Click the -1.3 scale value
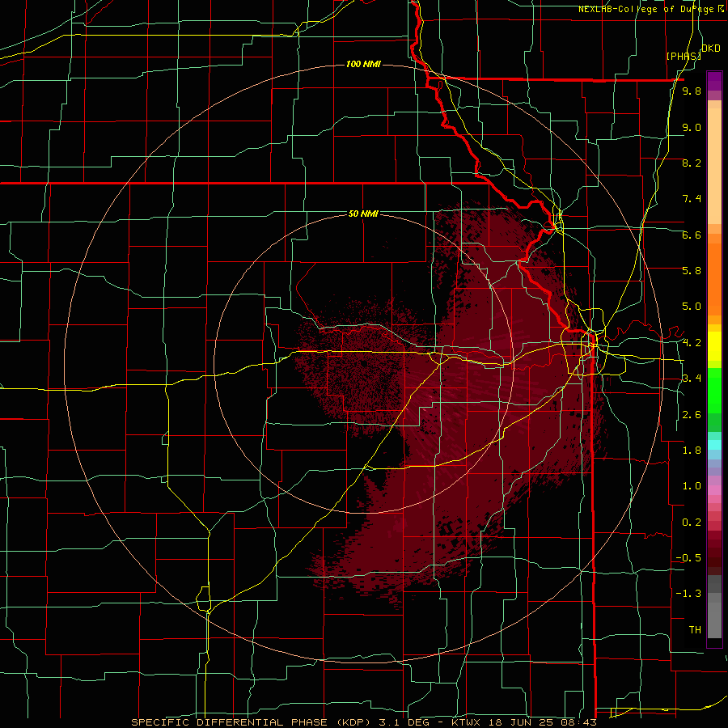This screenshot has height=728, width=728. [x=688, y=594]
